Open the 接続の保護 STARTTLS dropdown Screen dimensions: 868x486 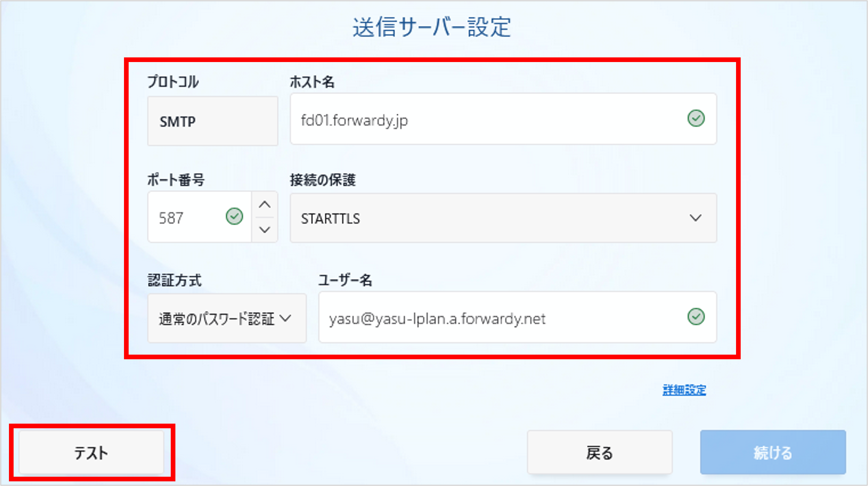pyautogui.click(x=503, y=218)
